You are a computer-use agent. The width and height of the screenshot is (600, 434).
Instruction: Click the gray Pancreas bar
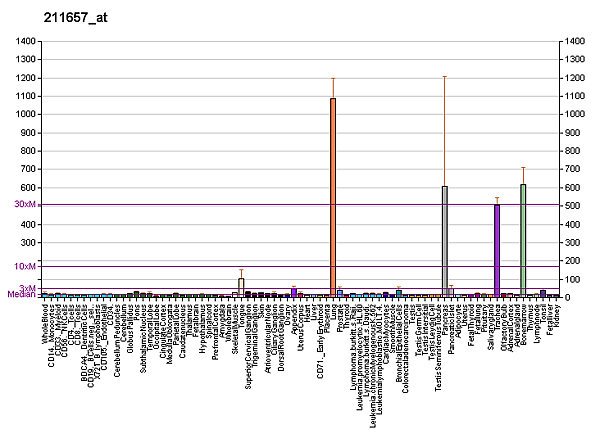[x=444, y=241]
